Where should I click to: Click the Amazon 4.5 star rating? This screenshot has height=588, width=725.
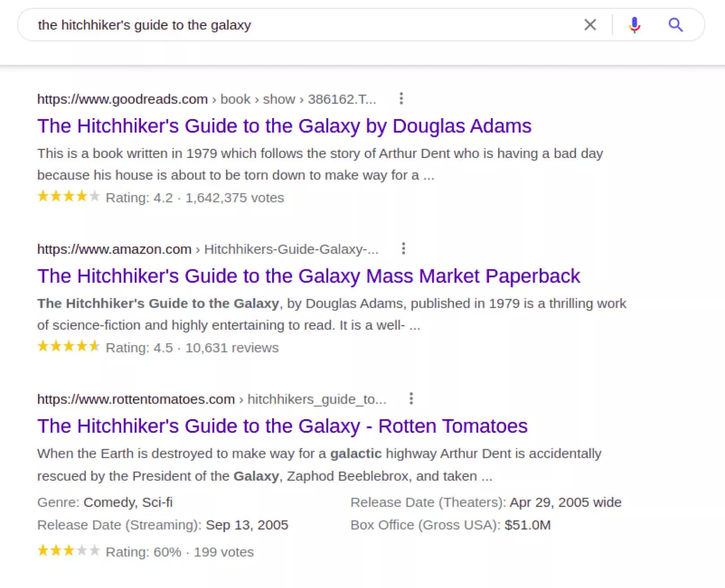(68, 346)
